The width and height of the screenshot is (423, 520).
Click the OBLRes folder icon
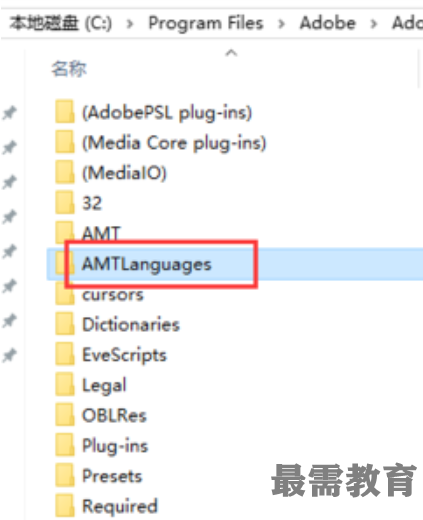[65, 415]
